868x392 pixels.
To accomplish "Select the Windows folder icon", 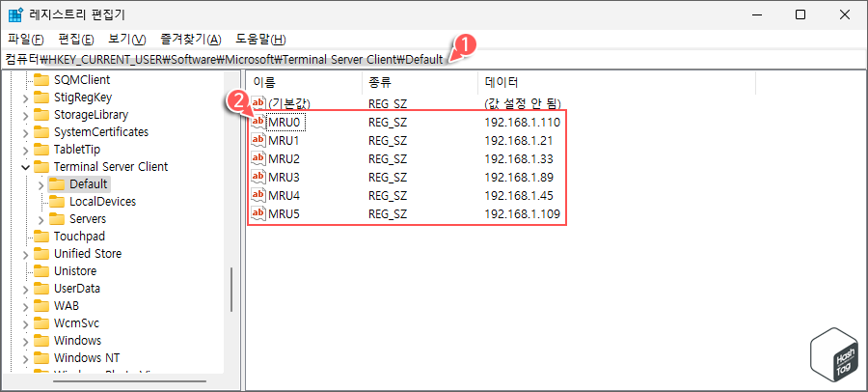I will [41, 340].
